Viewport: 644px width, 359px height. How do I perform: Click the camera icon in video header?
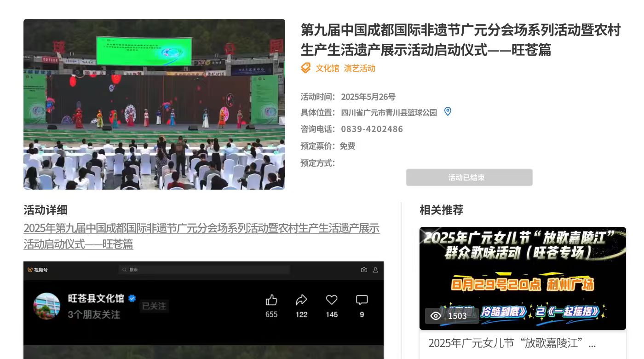click(364, 270)
